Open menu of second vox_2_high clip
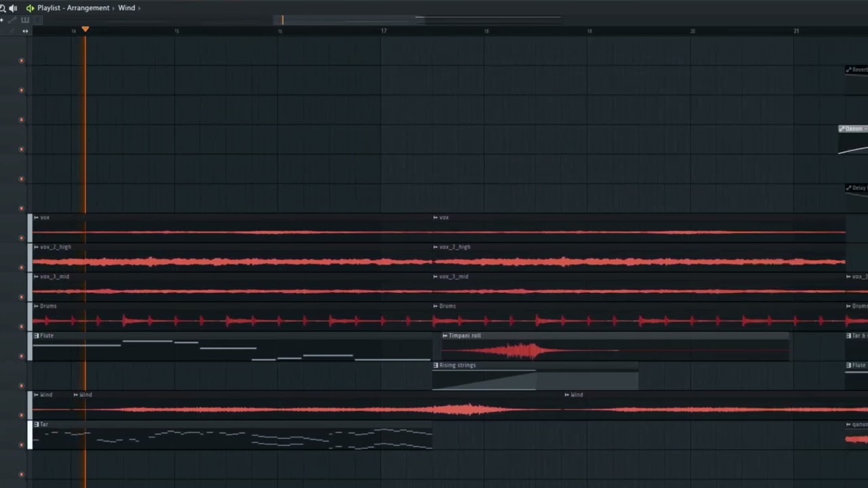868x488 pixels. click(x=435, y=247)
